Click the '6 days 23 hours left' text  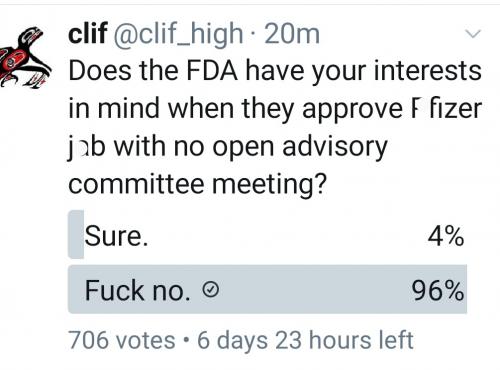(x=305, y=340)
